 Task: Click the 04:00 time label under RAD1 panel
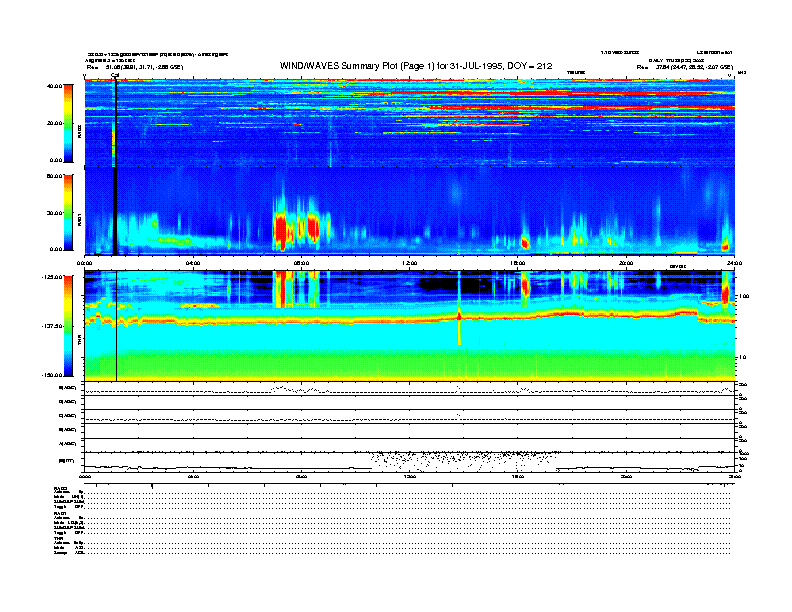(193, 263)
